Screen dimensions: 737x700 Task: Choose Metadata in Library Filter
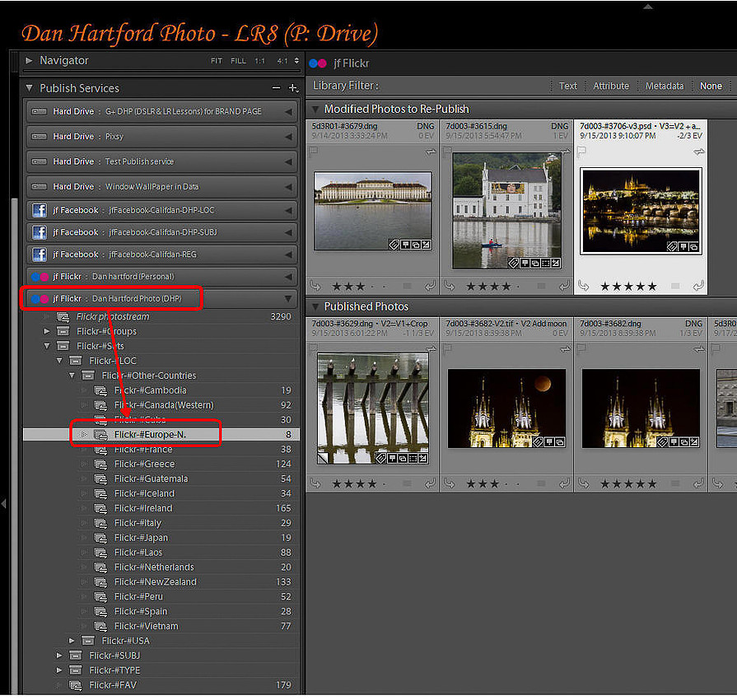(665, 86)
